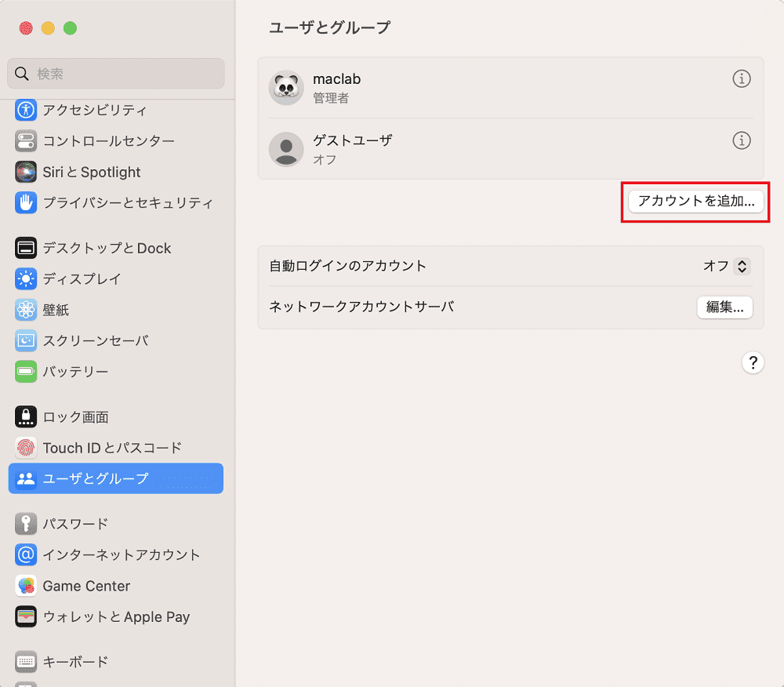Select アクセシビリティ label in sidebar

point(95,110)
